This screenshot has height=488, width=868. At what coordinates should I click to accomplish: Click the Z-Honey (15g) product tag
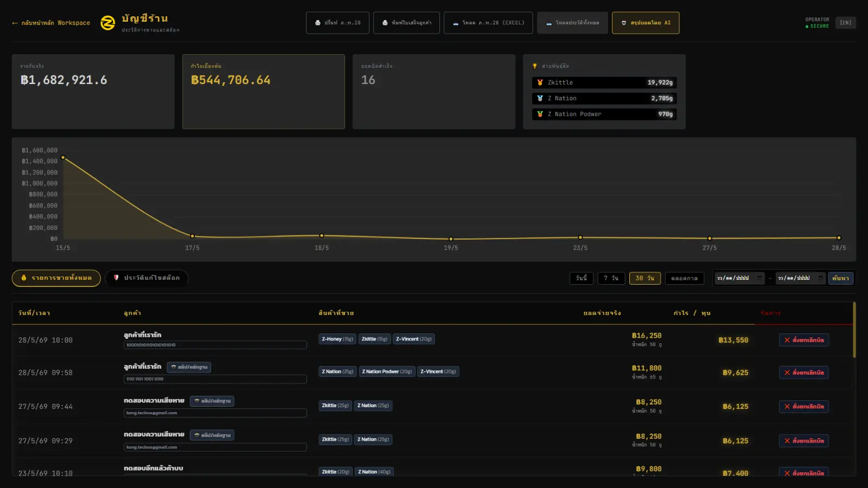tap(337, 339)
